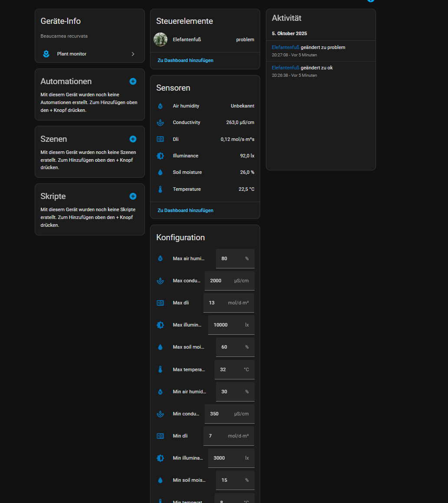Click the Conductivity sensor icon
Image resolution: width=448 pixels, height=503 pixels.
160,123
